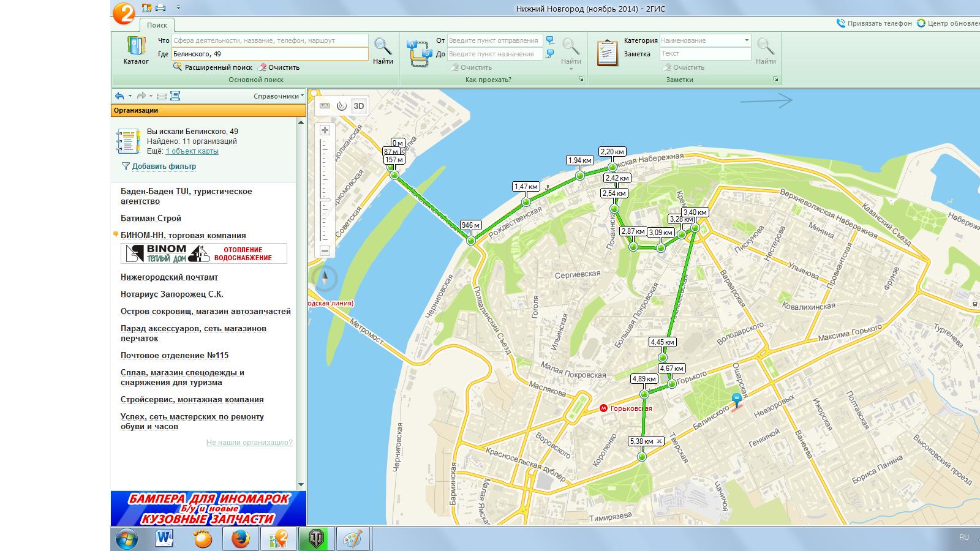Click the forward arrow in panel toolbar
Screen dimensions: 980x551
tap(141, 96)
